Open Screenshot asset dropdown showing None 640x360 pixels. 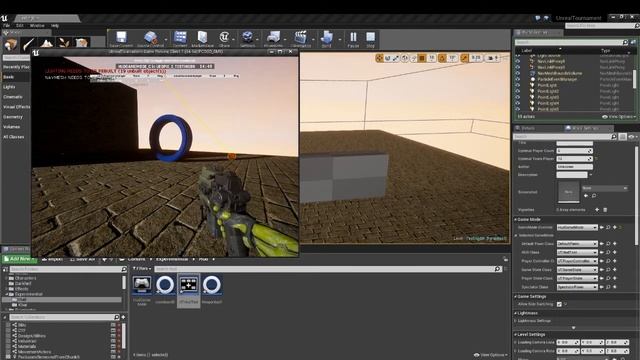[604, 188]
